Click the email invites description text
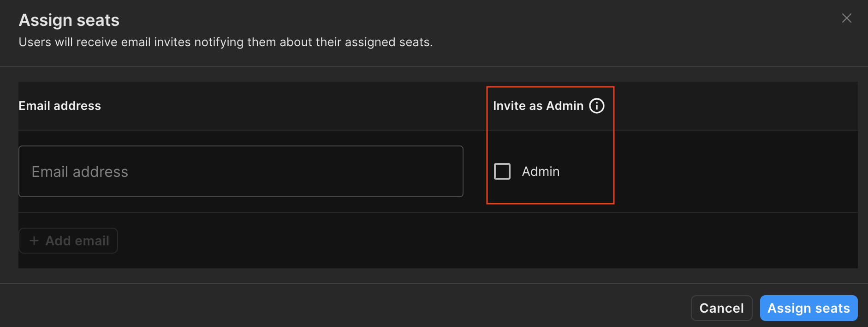 [226, 42]
